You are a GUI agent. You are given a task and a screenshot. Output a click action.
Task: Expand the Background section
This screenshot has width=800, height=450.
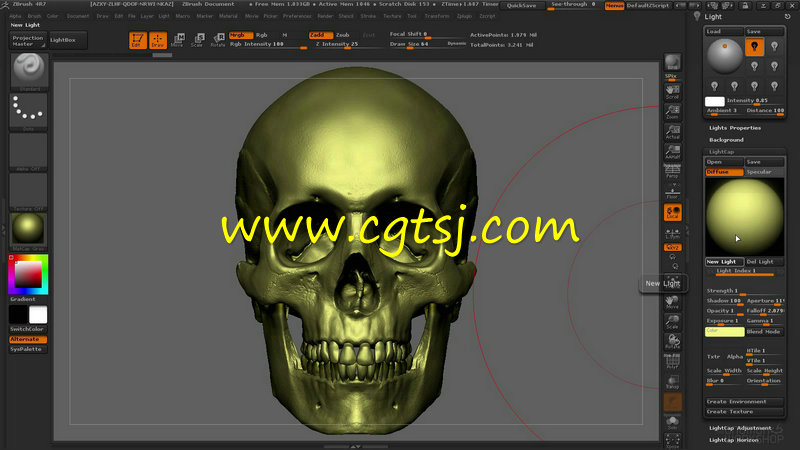click(726, 140)
